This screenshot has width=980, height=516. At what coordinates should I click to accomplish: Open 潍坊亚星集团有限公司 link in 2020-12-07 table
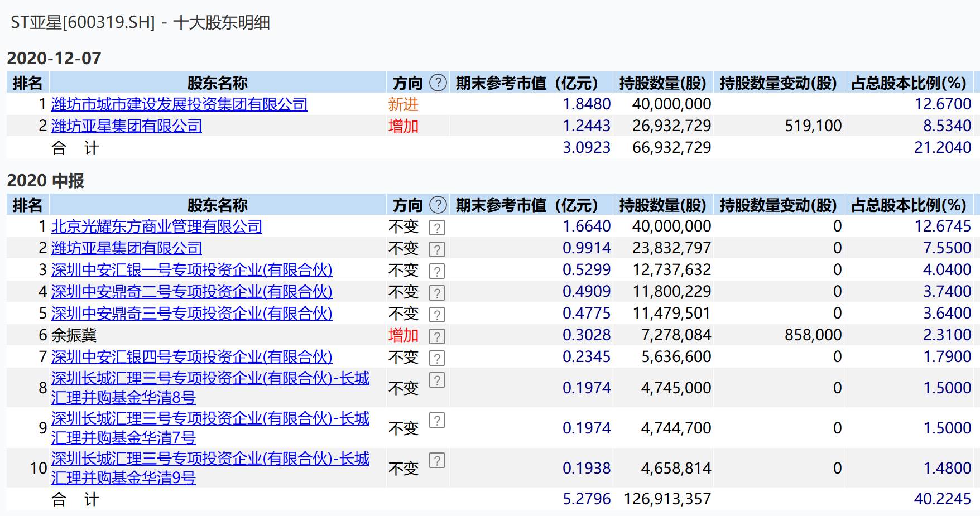tap(127, 126)
